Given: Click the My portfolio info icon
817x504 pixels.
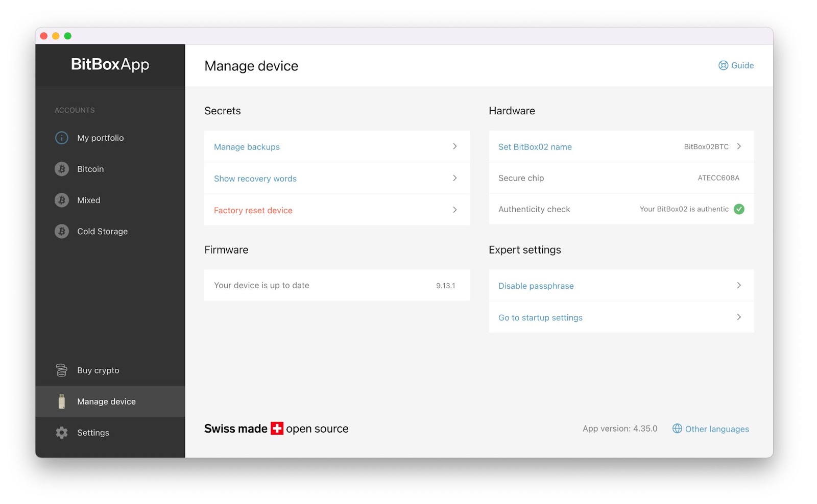Looking at the screenshot, I should 62,138.
